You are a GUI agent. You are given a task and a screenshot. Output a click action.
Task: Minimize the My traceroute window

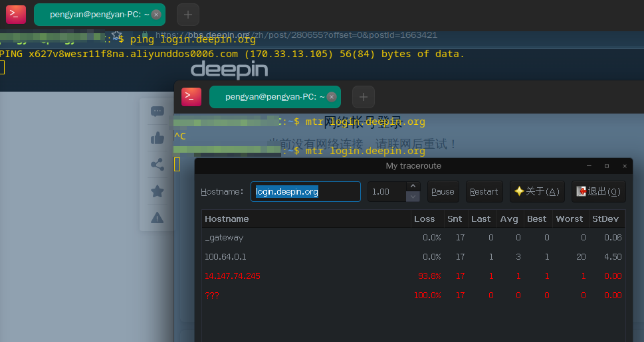pyautogui.click(x=589, y=166)
